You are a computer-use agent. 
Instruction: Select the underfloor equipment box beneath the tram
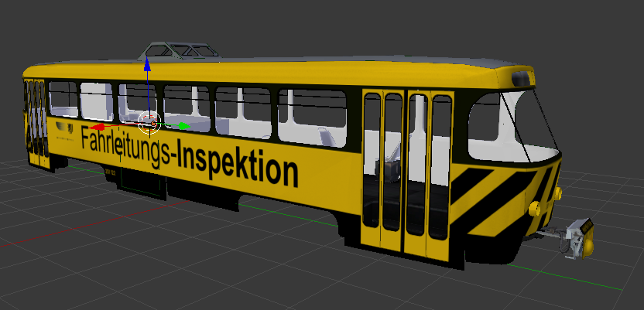pyautogui.click(x=144, y=182)
